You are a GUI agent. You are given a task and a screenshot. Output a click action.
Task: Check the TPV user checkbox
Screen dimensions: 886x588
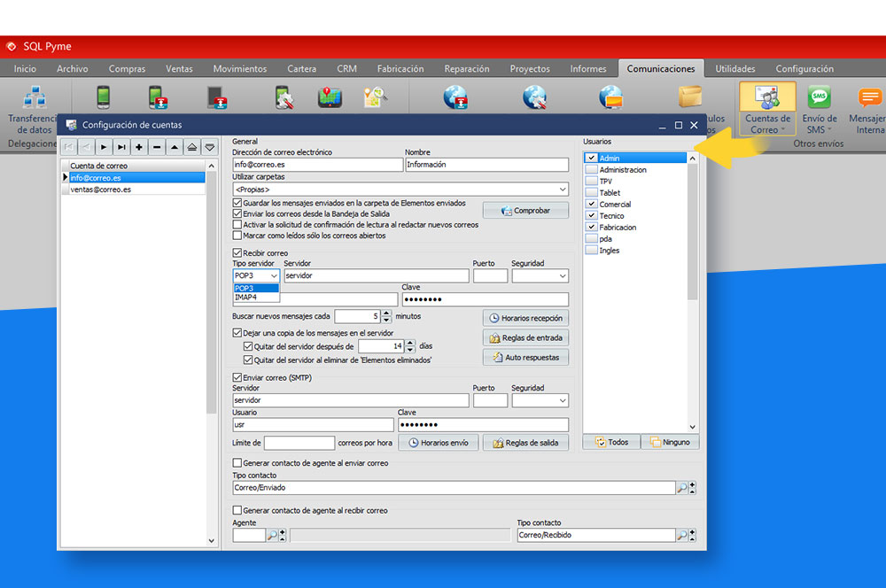pyautogui.click(x=592, y=182)
